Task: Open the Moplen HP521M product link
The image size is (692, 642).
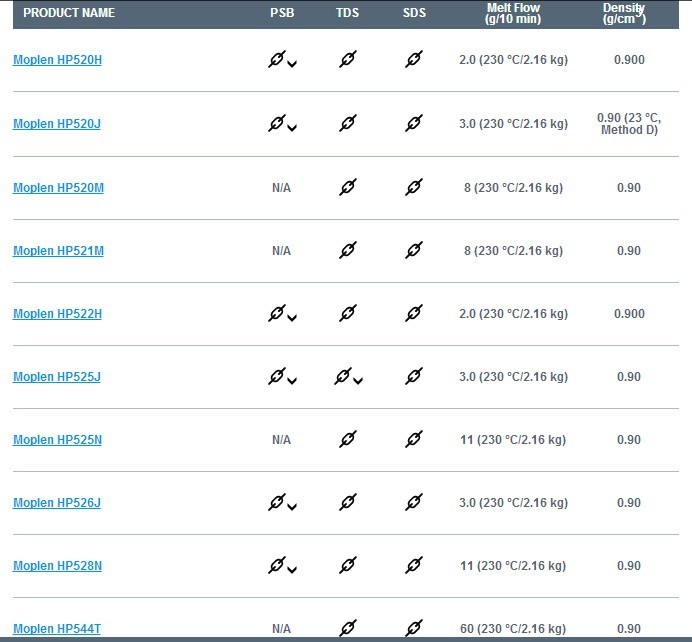Action: tap(58, 251)
